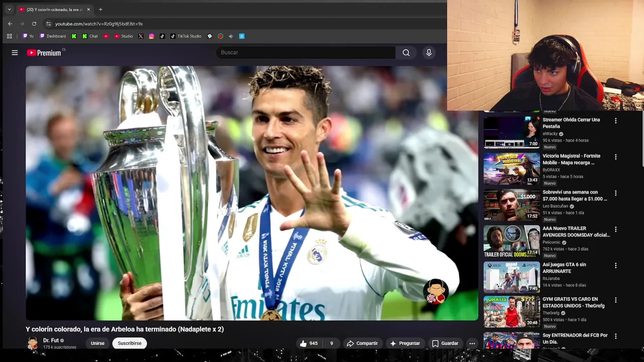This screenshot has height=362, width=644.
Task: Open 'AAA Nuevo TRAILER AVENGERS DOOMSDAY' thumbnail
Action: coord(512,241)
